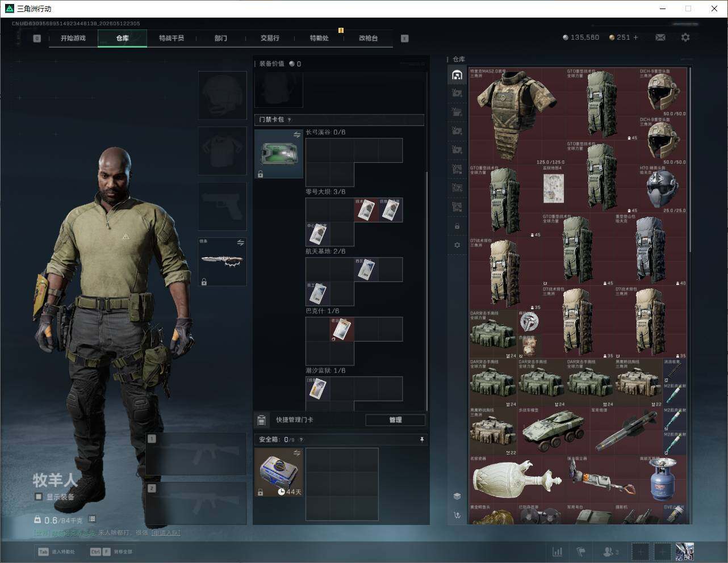This screenshot has width=728, height=563.
Task: Select the main warehouse storage icon
Action: pos(457,75)
